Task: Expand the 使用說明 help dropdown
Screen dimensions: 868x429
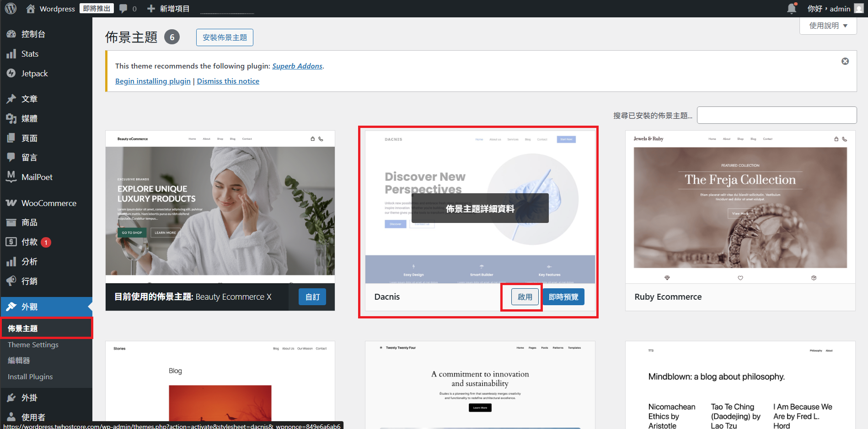Action: (828, 26)
